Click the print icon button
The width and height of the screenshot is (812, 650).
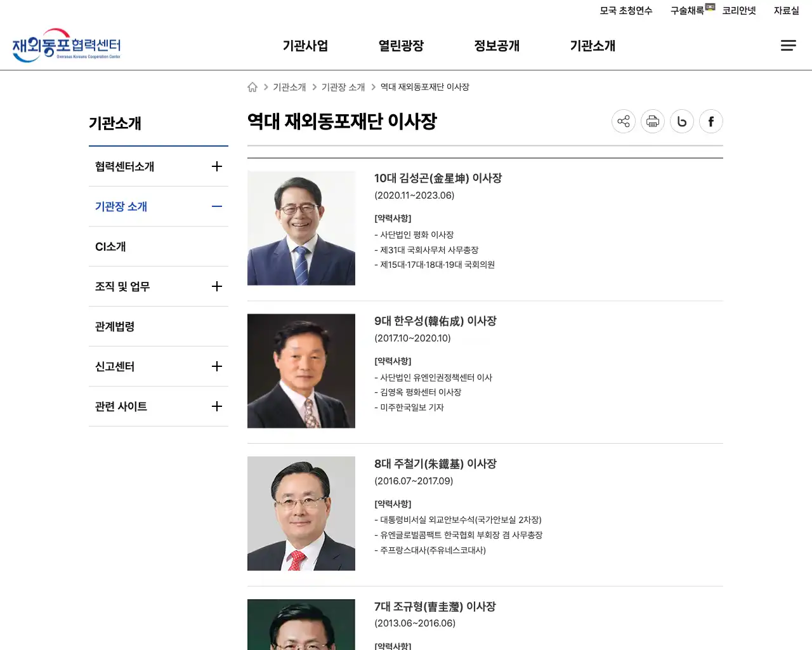tap(653, 121)
